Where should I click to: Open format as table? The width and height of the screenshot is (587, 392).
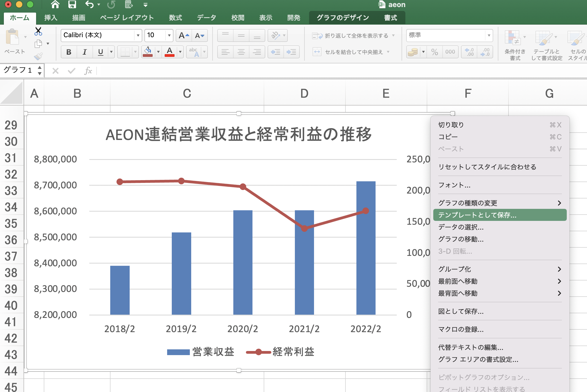(547, 45)
